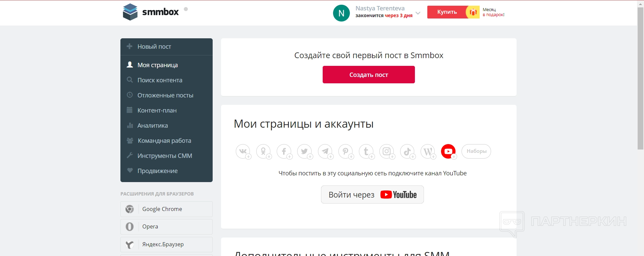Open the Google Chrome extension link
The image size is (644, 256).
pyautogui.click(x=166, y=209)
